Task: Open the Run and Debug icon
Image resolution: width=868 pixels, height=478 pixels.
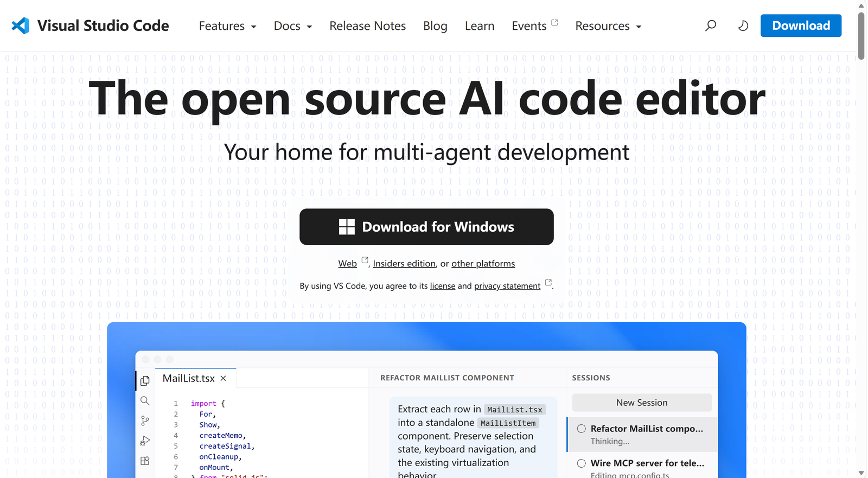Action: pos(145,441)
